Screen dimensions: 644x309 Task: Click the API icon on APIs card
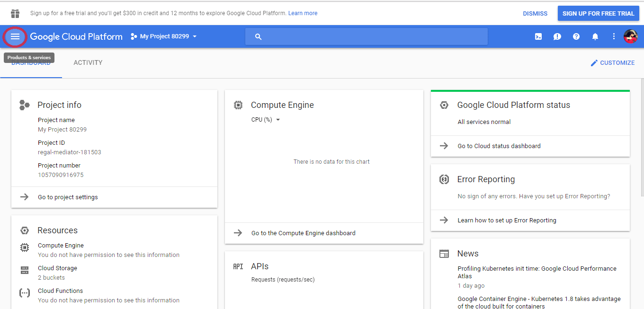(x=238, y=266)
